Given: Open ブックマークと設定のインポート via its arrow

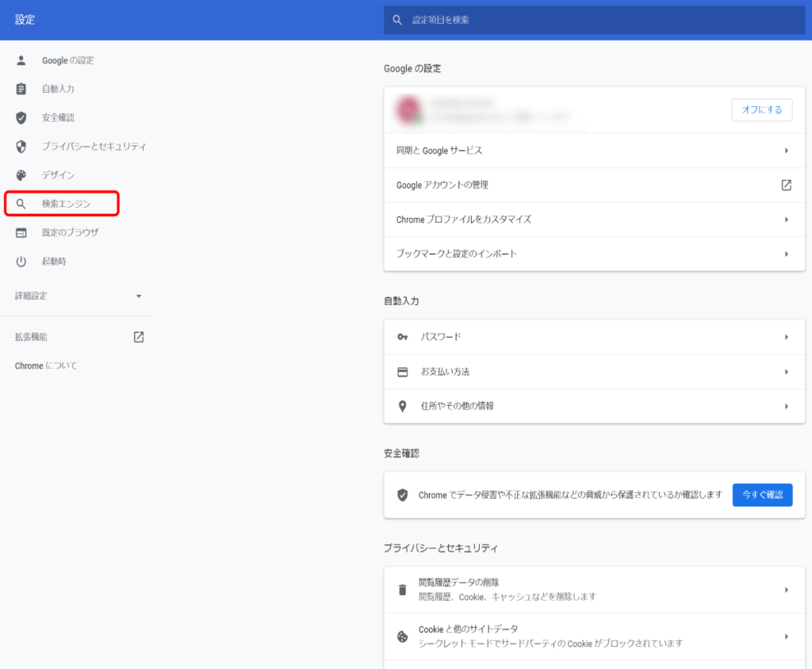Looking at the screenshot, I should (786, 254).
